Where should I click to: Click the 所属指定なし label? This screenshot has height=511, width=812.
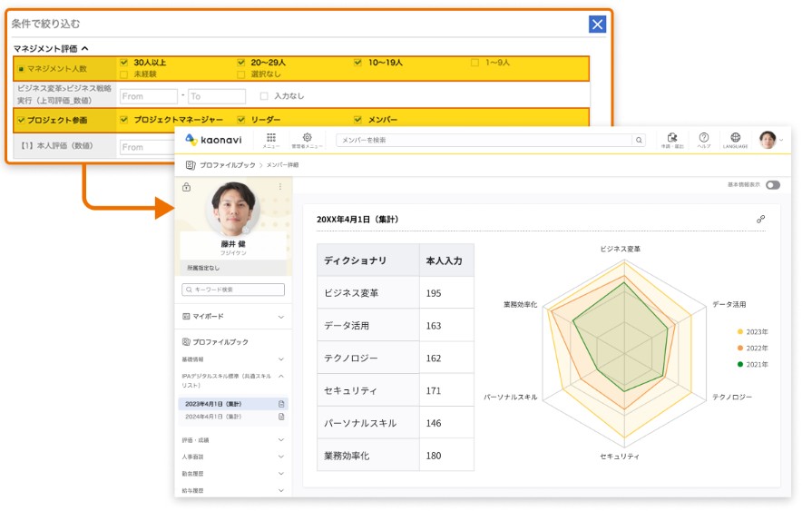coord(203,268)
